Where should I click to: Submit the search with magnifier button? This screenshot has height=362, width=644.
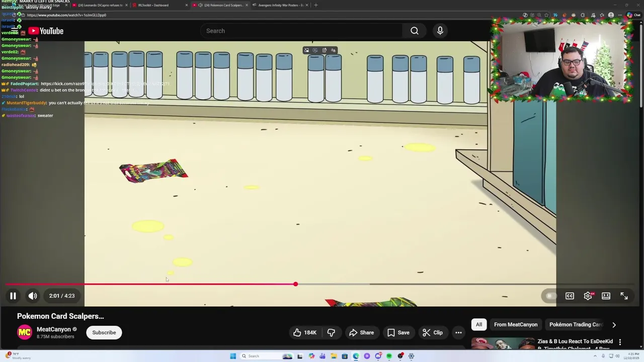415,31
